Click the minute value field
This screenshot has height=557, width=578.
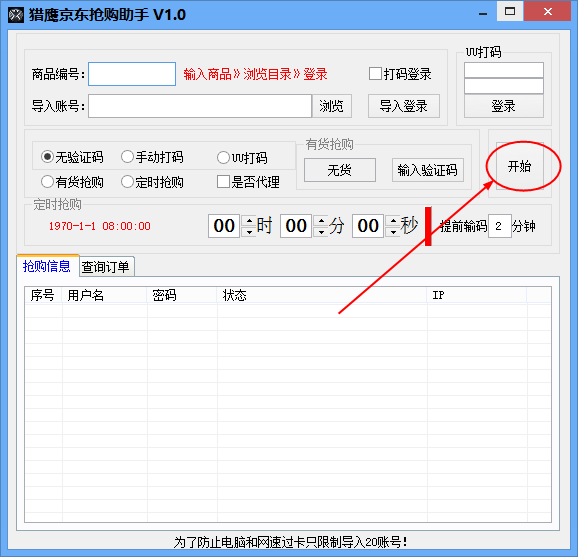tap(296, 226)
